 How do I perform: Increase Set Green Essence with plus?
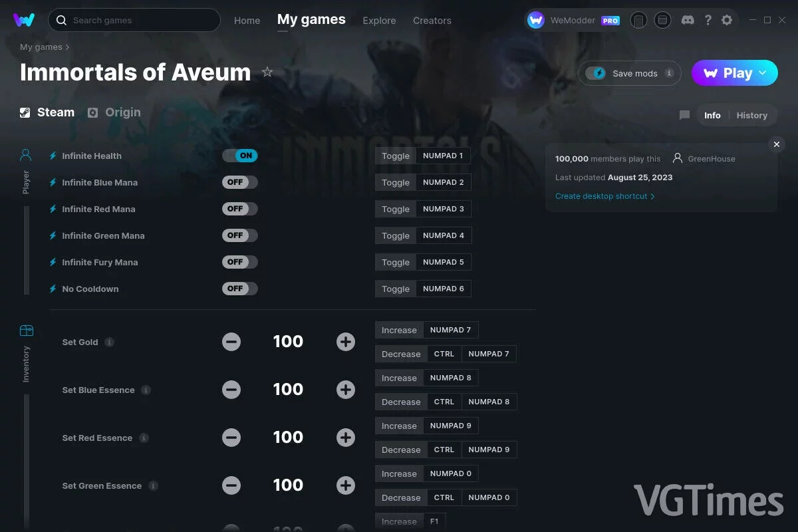[346, 485]
